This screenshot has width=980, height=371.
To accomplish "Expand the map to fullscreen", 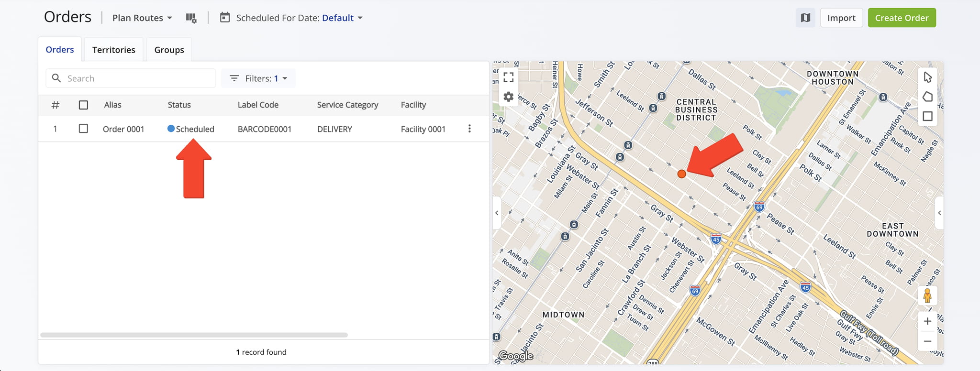I will 508,77.
